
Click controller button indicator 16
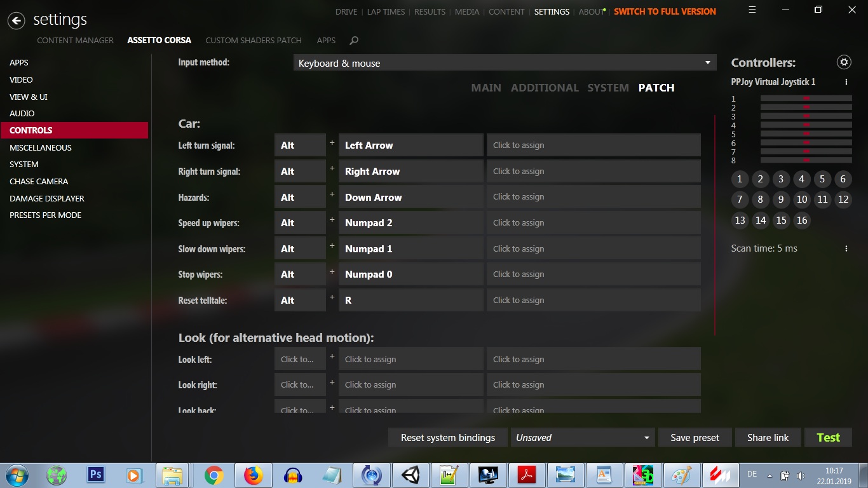(x=802, y=220)
